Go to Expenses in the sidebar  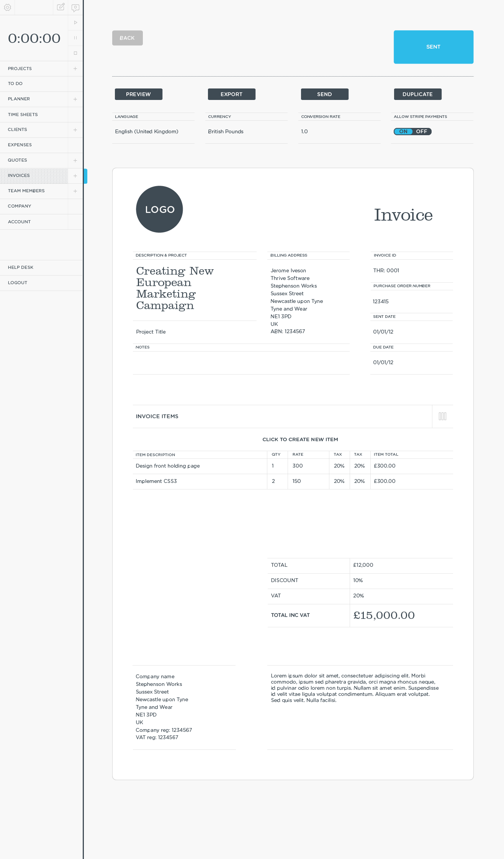20,145
